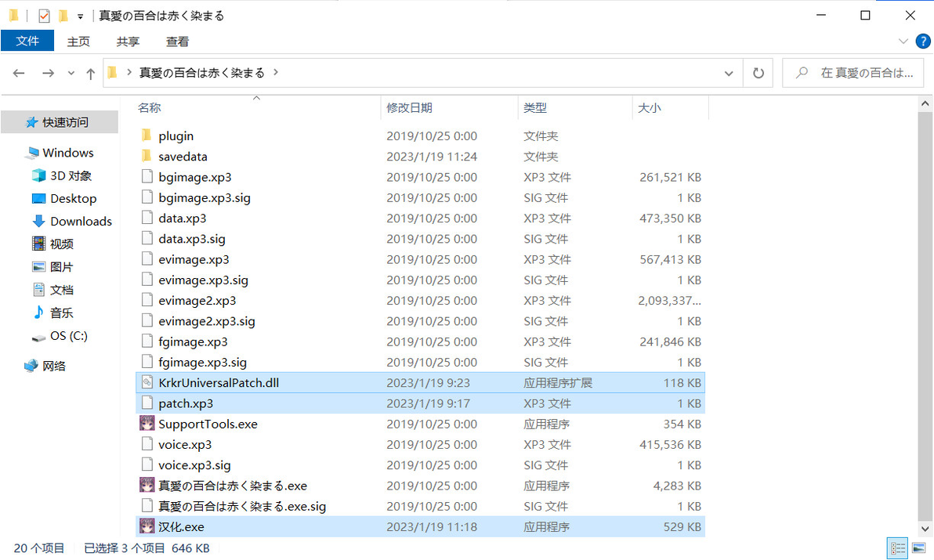Screen dimensions: 934x560
Task: Click the file list scroll up arrow
Action: click(925, 103)
